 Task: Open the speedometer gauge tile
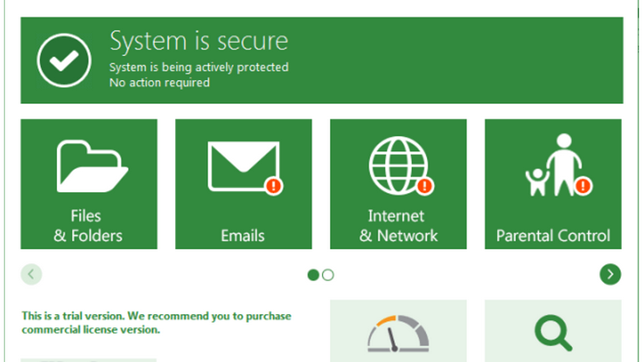398,331
